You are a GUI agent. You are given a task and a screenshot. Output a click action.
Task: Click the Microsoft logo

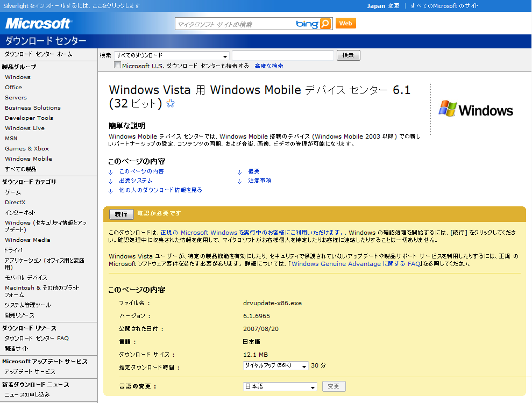(x=38, y=24)
